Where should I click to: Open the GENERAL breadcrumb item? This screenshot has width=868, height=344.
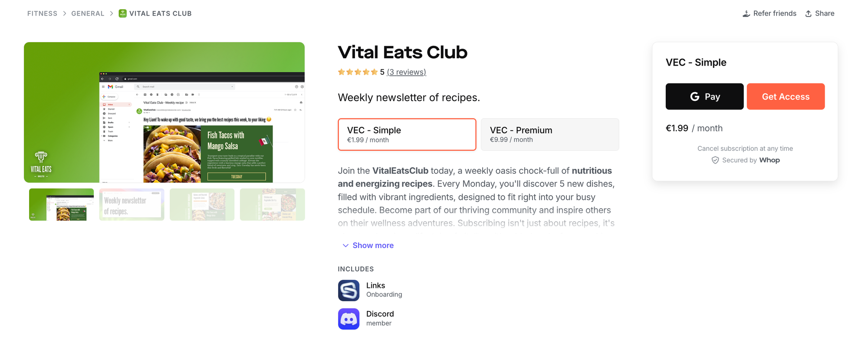(88, 13)
